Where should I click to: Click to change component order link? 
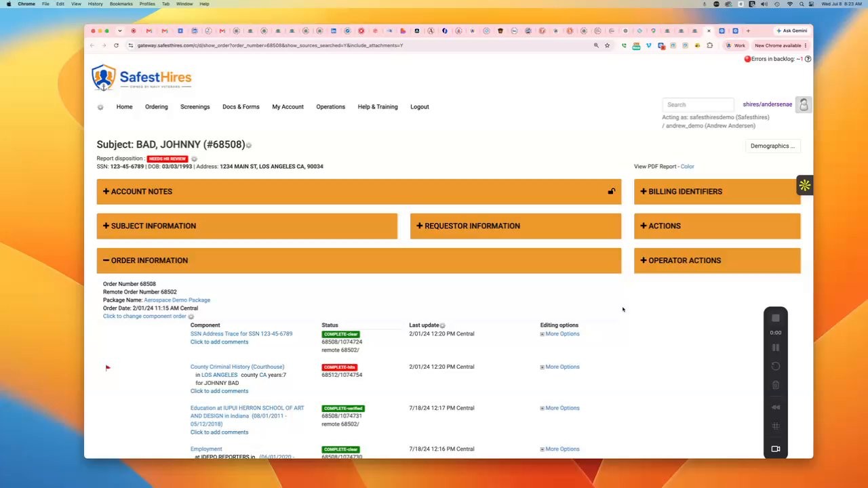click(144, 317)
